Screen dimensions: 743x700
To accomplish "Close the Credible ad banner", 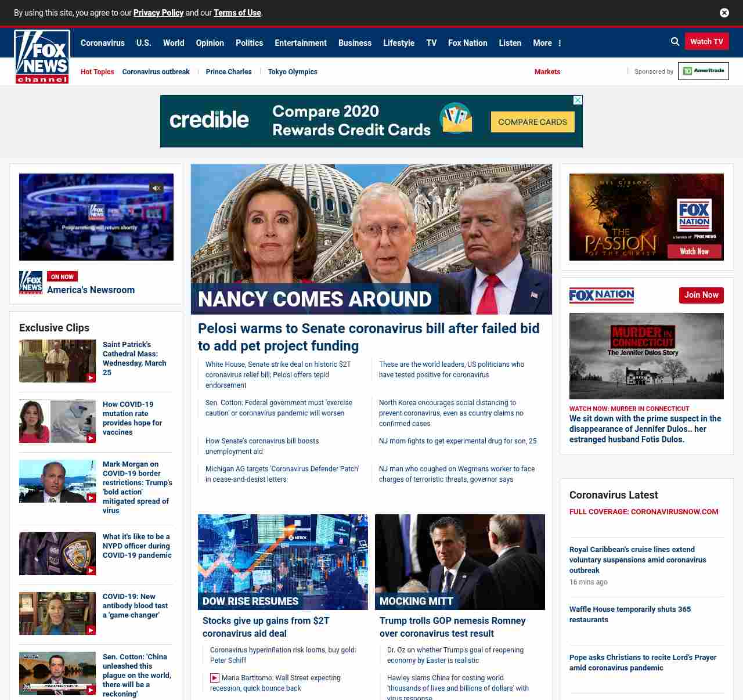I will [578, 100].
